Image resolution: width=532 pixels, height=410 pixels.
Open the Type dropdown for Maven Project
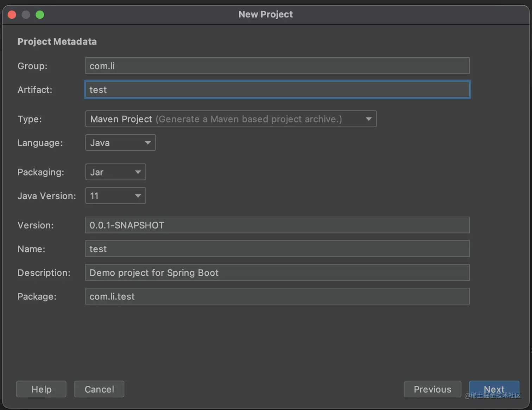tap(230, 119)
